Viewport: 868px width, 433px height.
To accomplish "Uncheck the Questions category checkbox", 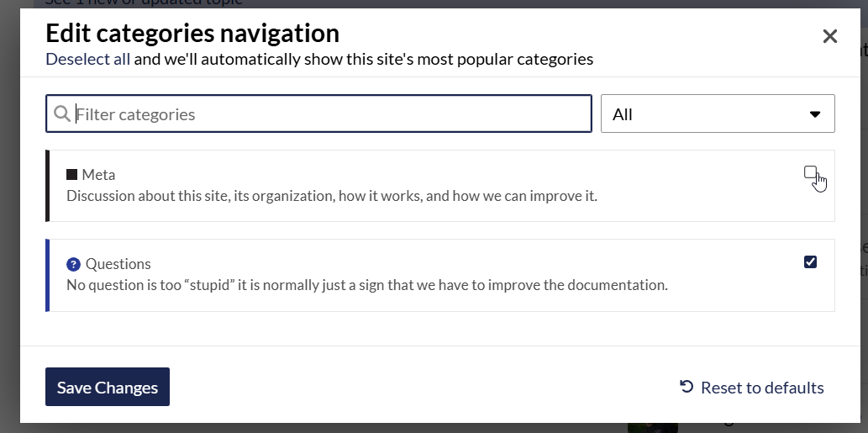I will [810, 261].
